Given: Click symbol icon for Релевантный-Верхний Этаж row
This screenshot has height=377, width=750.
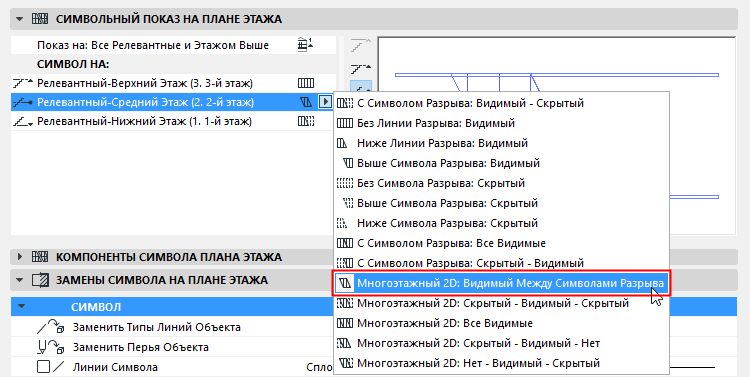Looking at the screenshot, I should point(306,83).
